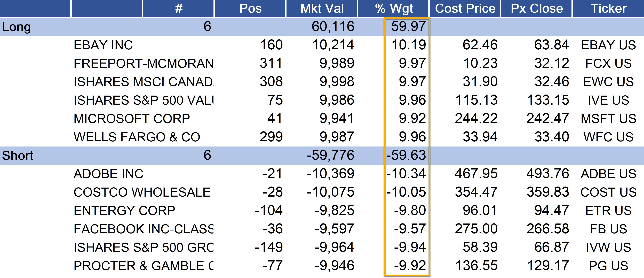Select the WELLS FARGO & CO row
Screen dimensions: 644x278
[137, 137]
